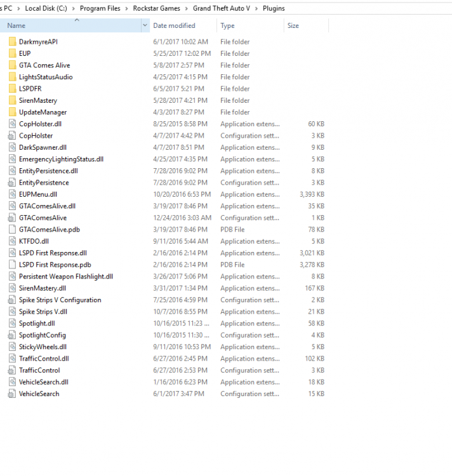Image resolution: width=452 pixels, height=476 pixels.
Task: Click File folder type of EUP row
Action: tap(235, 53)
